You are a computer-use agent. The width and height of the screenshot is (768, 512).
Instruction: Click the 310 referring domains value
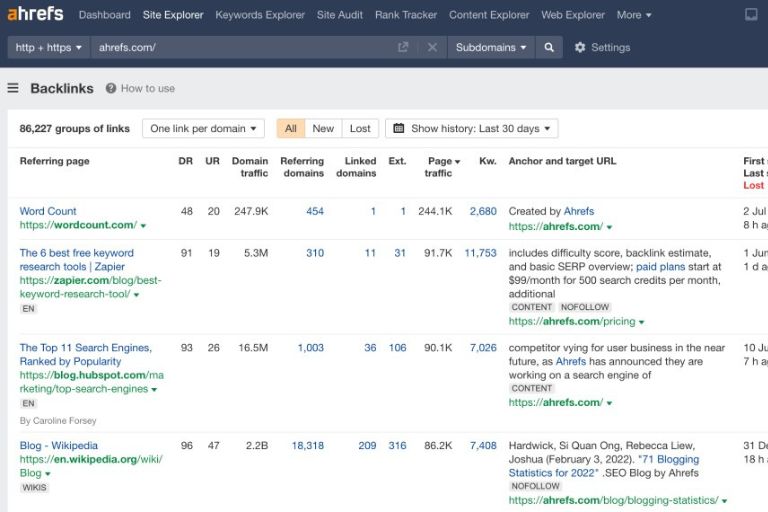[x=315, y=253]
